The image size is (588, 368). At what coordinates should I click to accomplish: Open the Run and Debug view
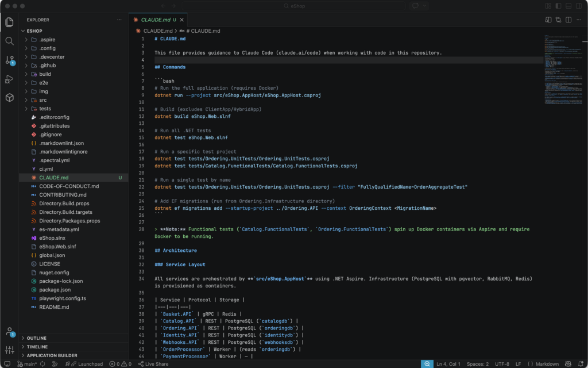tap(9, 79)
